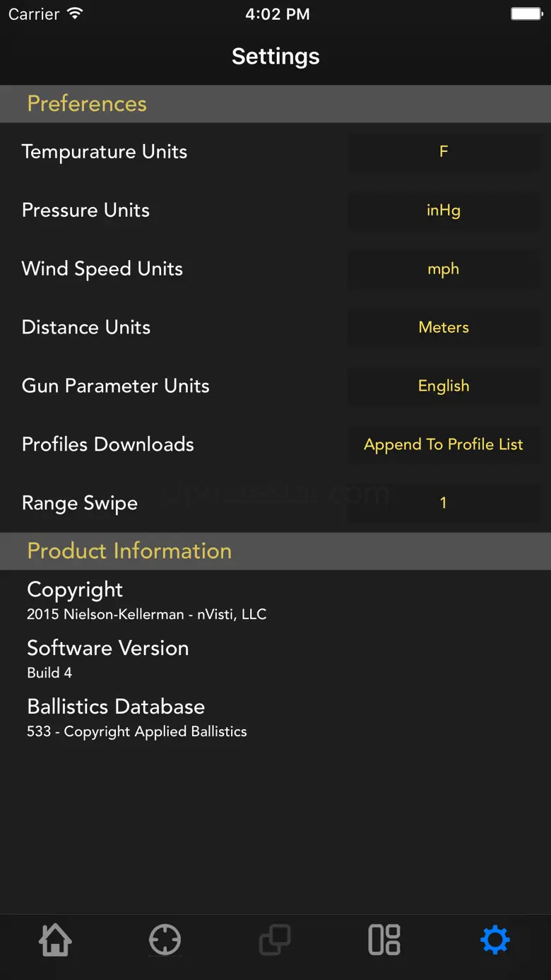Adjust the Range Swipe value 1
The height and width of the screenshot is (980, 551).
[x=444, y=503]
